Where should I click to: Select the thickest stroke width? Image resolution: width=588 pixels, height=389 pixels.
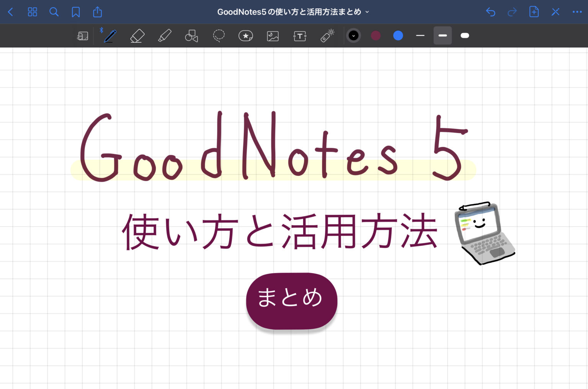point(465,36)
